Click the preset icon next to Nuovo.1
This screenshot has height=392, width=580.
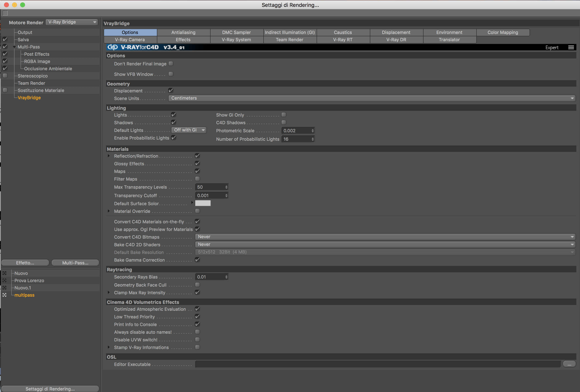coord(4,288)
